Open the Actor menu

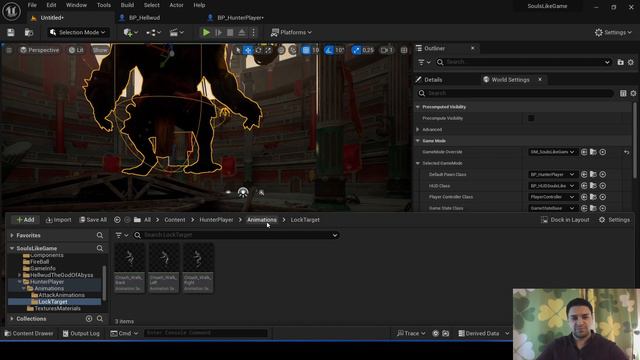pos(176,5)
